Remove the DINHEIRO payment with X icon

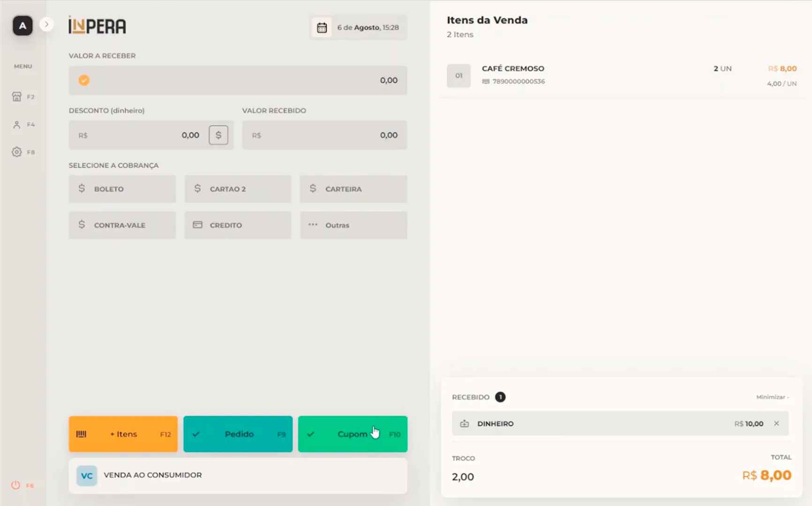pyautogui.click(x=776, y=424)
